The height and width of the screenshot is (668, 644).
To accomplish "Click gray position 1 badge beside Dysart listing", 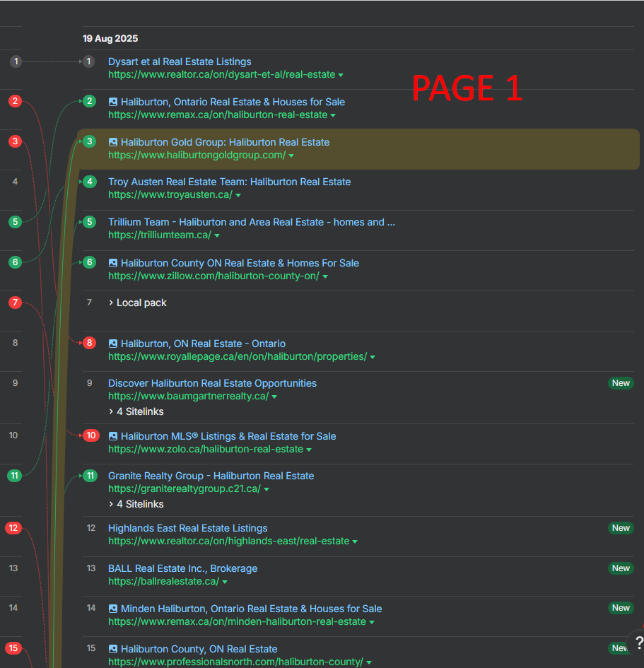I will 88,61.
